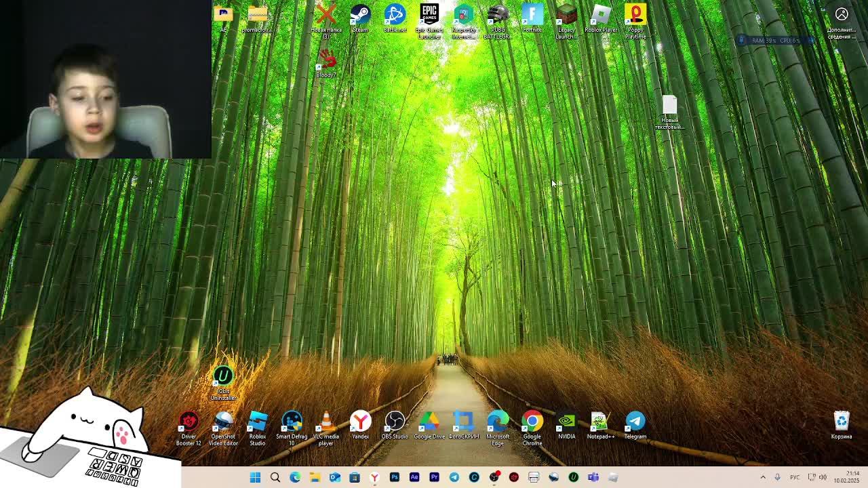Select the NVIDIA desktop shortcut
This screenshot has width=868, height=488.
566,426
